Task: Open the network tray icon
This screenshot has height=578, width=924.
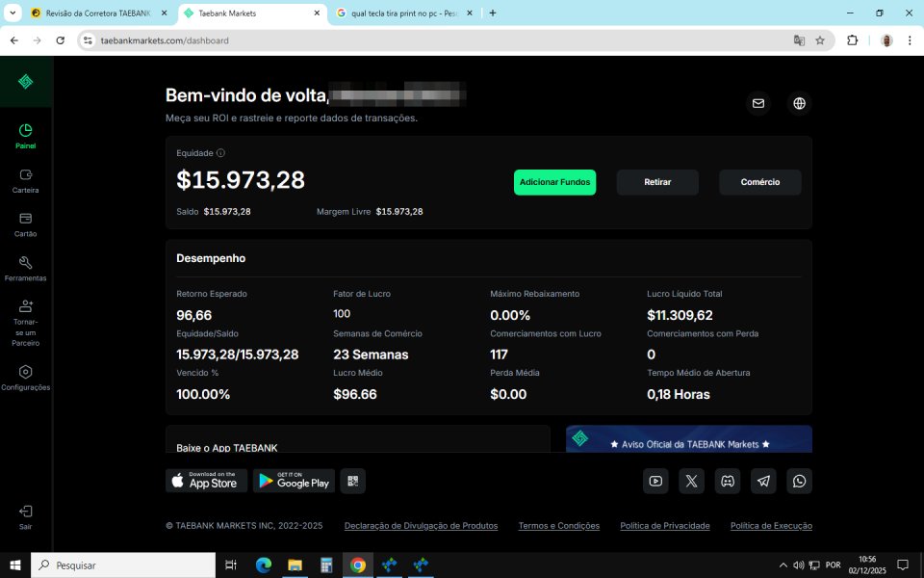Action: click(814, 565)
